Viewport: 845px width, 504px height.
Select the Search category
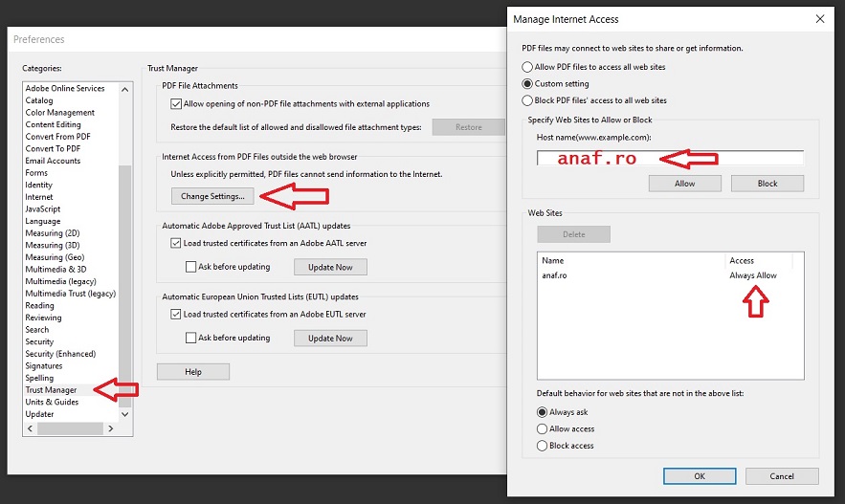36,330
